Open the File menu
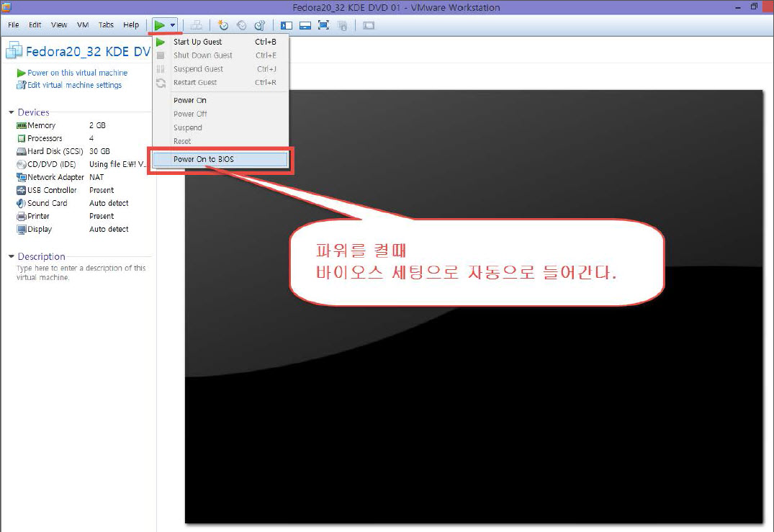Screen dimensions: 774x532 pyautogui.click(x=14, y=24)
